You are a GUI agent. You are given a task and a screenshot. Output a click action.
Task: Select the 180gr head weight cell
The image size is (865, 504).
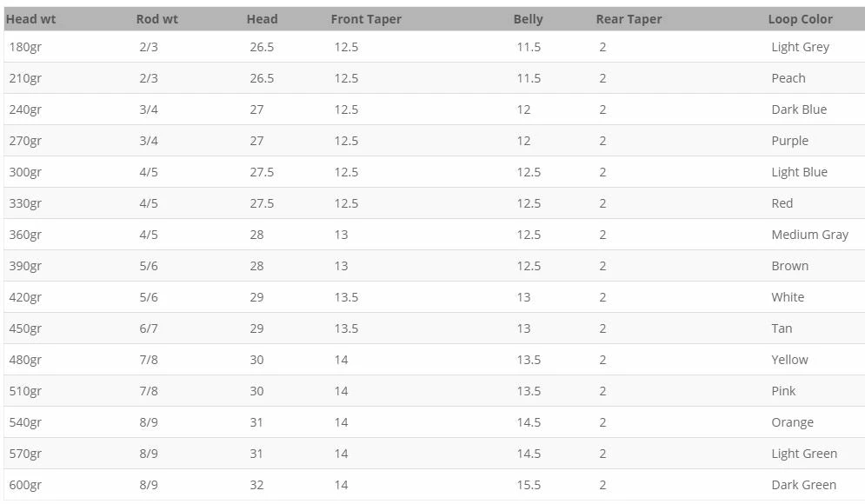(25, 47)
